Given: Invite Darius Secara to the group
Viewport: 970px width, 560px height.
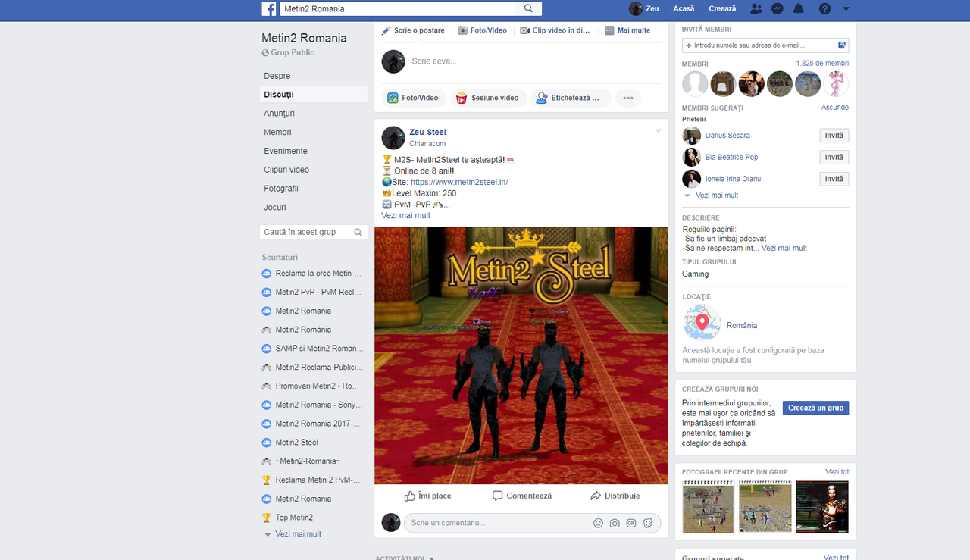Looking at the screenshot, I should 834,136.
